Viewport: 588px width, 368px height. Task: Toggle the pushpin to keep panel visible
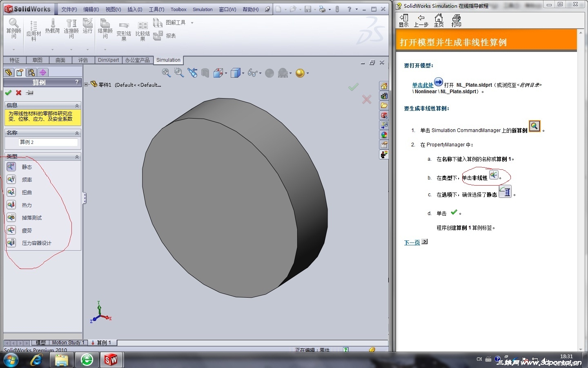point(29,93)
